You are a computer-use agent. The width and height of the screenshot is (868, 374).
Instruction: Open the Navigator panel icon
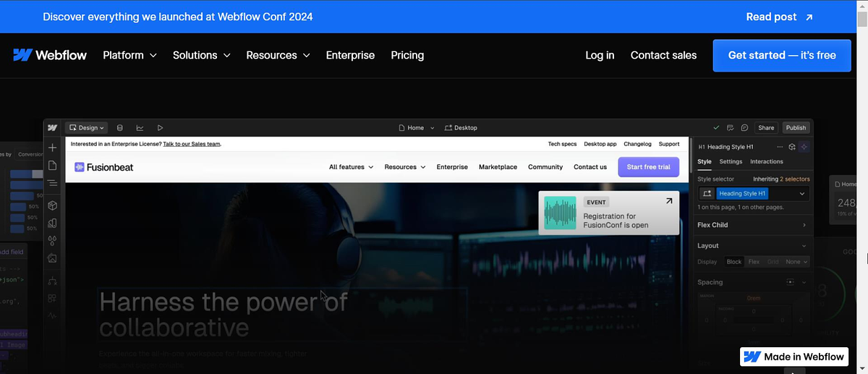click(x=53, y=184)
